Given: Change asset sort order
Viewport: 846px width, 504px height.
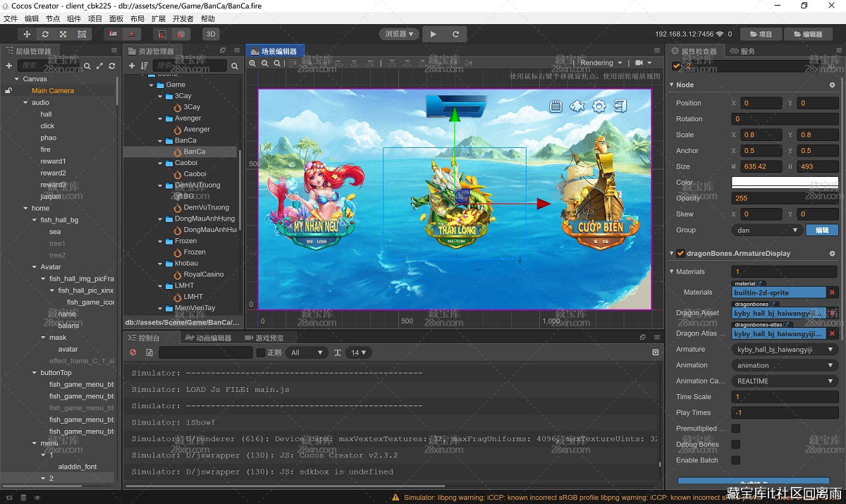Looking at the screenshot, I should click(144, 66).
